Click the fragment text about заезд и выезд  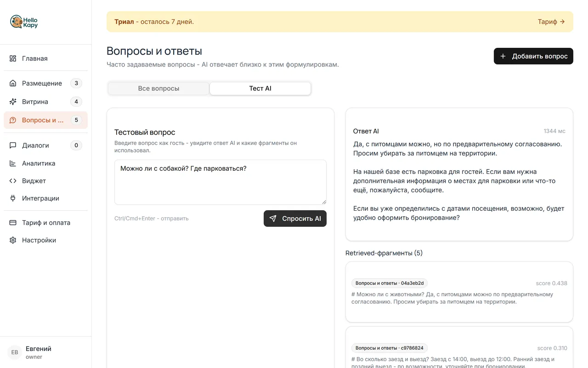pos(453,363)
